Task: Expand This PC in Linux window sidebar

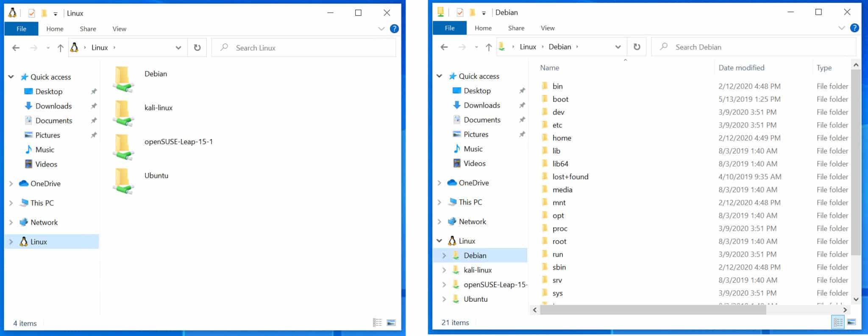Action: (11, 203)
